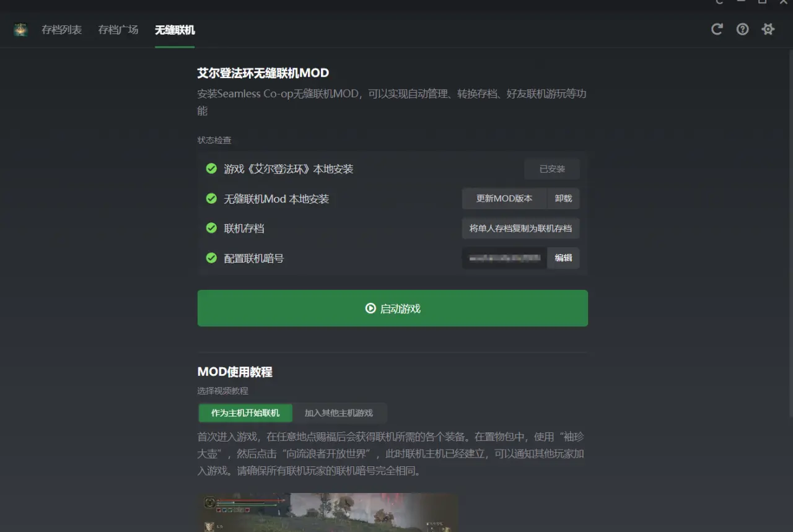The height and width of the screenshot is (532, 793).
Task: Select 加入其他主机游戏 tutorial option
Action: pyautogui.click(x=339, y=413)
